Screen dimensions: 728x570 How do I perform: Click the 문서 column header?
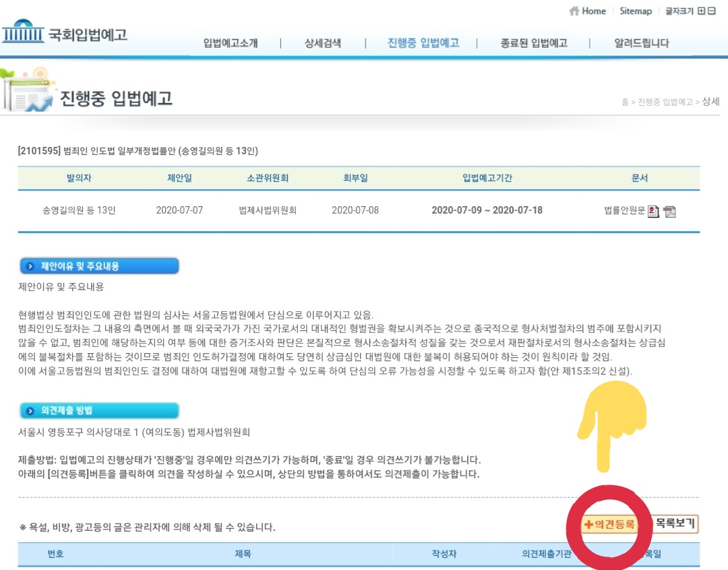tap(639, 178)
